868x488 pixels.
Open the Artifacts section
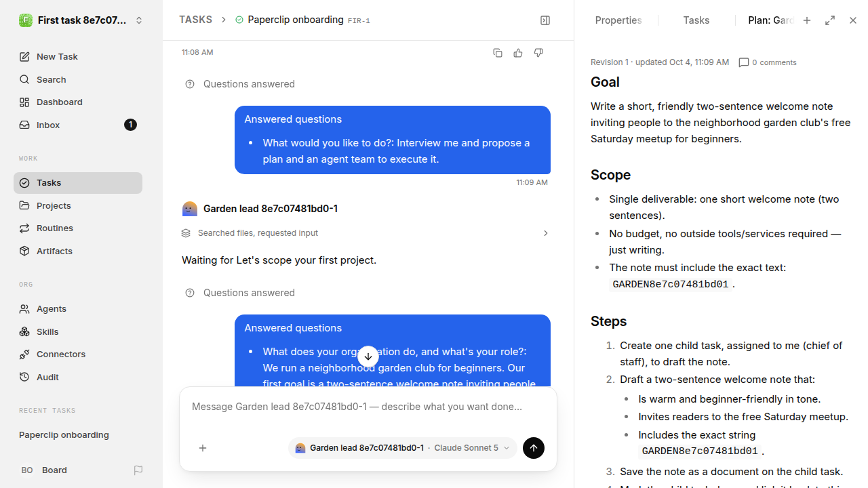(x=78, y=251)
